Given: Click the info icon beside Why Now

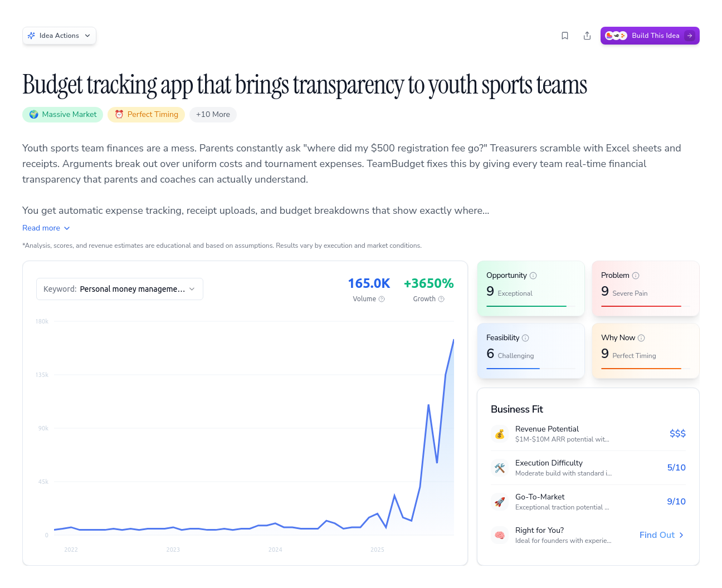Looking at the screenshot, I should pyautogui.click(x=641, y=338).
